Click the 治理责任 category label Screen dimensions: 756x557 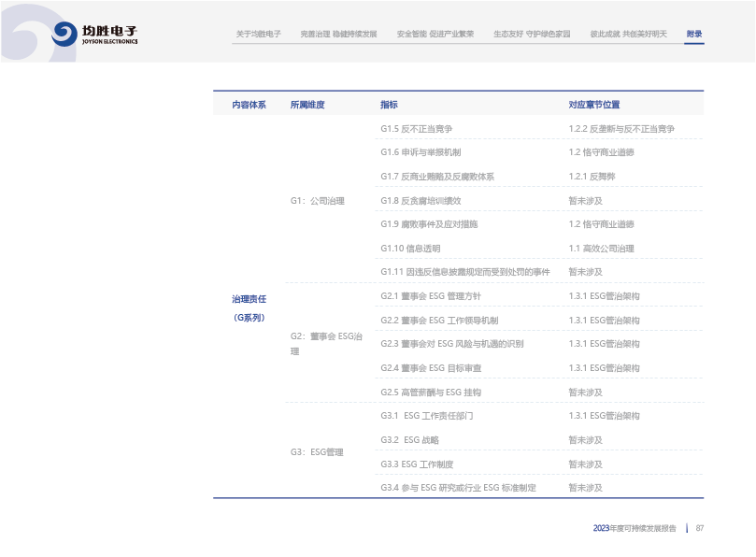click(249, 299)
